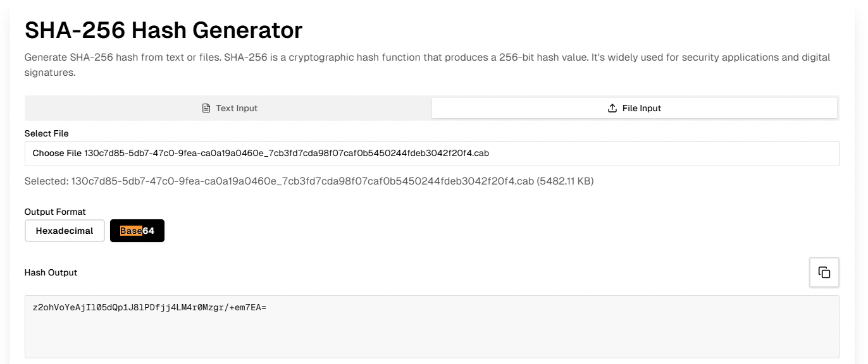The height and width of the screenshot is (364, 868).
Task: Click the copy-to-clipboard button near Hash Output
Action: point(824,272)
